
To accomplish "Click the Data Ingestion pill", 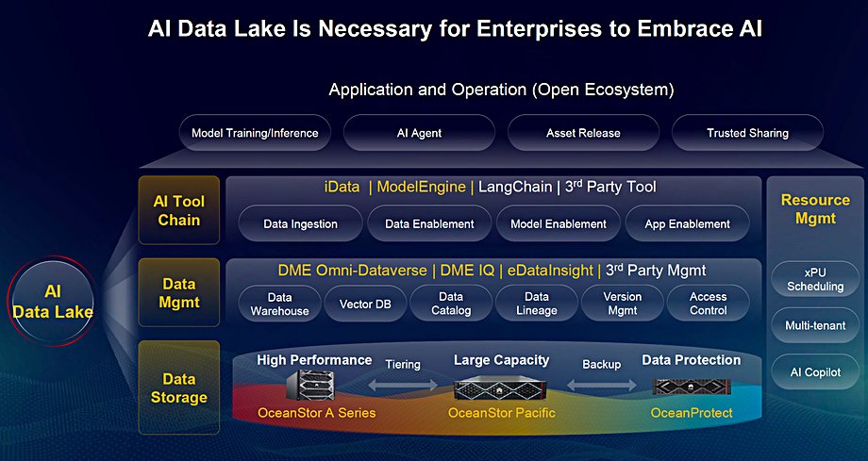I will point(300,223).
